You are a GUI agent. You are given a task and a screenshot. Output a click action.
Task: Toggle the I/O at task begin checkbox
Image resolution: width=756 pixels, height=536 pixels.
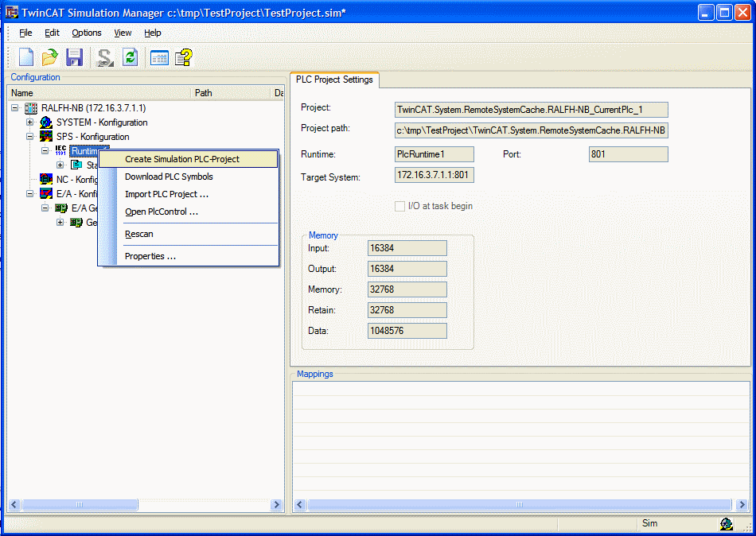(399, 206)
